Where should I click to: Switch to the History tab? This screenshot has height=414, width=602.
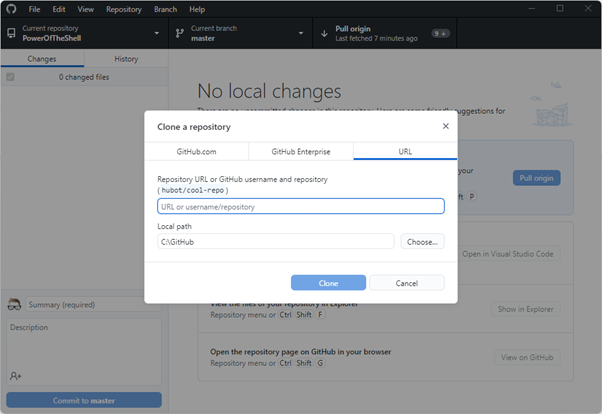point(126,59)
